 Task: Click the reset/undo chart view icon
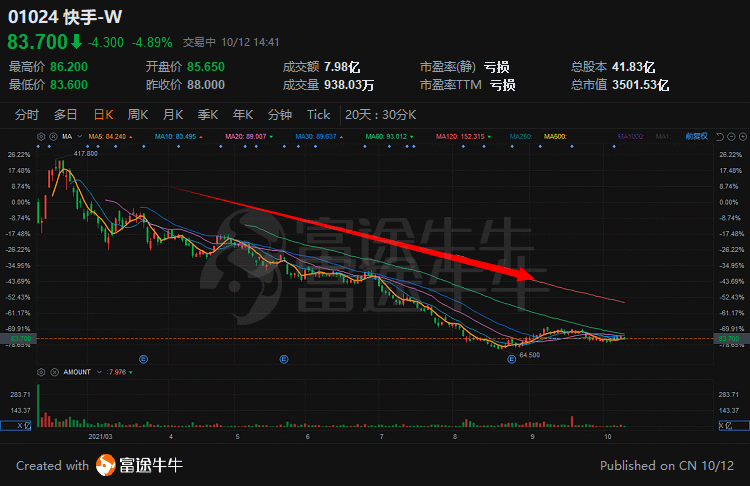[x=719, y=137]
